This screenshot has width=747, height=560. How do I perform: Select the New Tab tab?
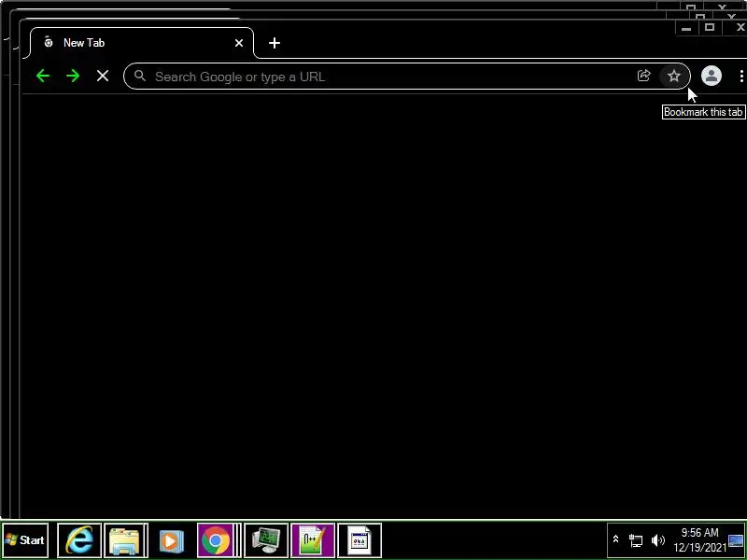click(141, 43)
